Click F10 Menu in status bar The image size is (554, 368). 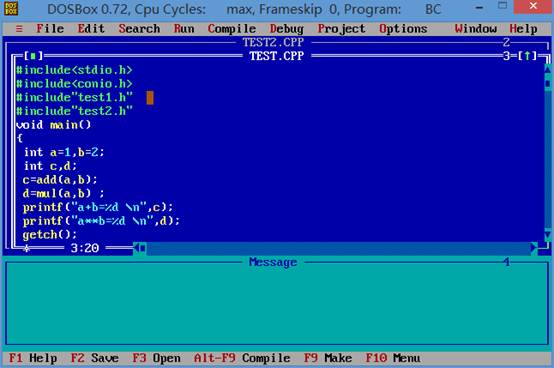(393, 358)
